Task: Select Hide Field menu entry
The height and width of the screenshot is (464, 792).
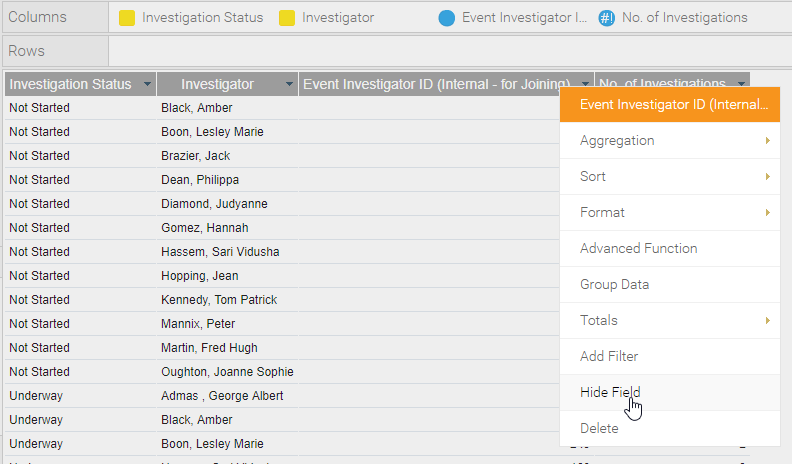Action: point(670,392)
